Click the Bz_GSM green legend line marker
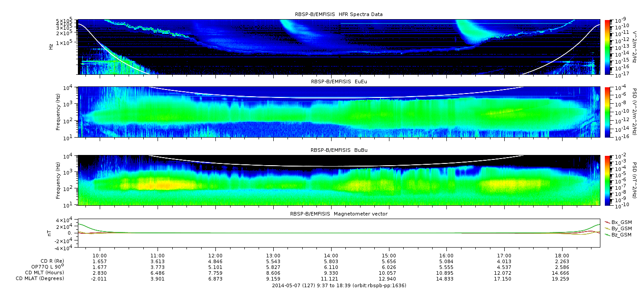The height and width of the screenshot is (293, 644). tap(606, 235)
